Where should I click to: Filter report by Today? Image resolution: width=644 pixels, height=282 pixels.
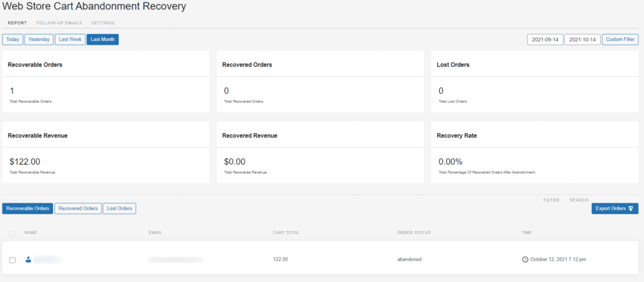pyautogui.click(x=13, y=39)
